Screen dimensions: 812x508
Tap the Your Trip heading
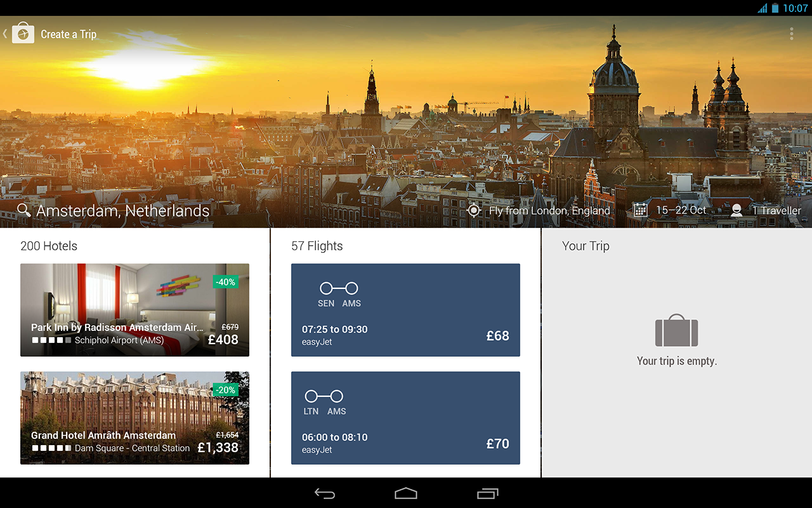point(586,246)
